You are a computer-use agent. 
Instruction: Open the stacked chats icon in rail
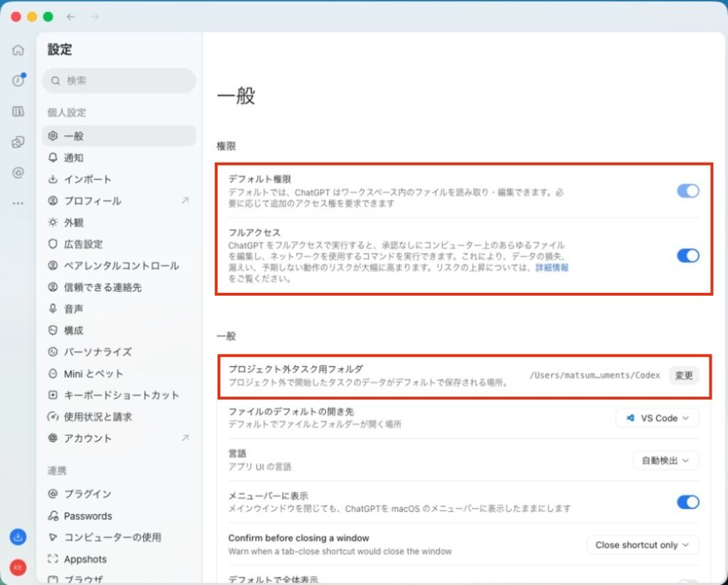coord(18,142)
